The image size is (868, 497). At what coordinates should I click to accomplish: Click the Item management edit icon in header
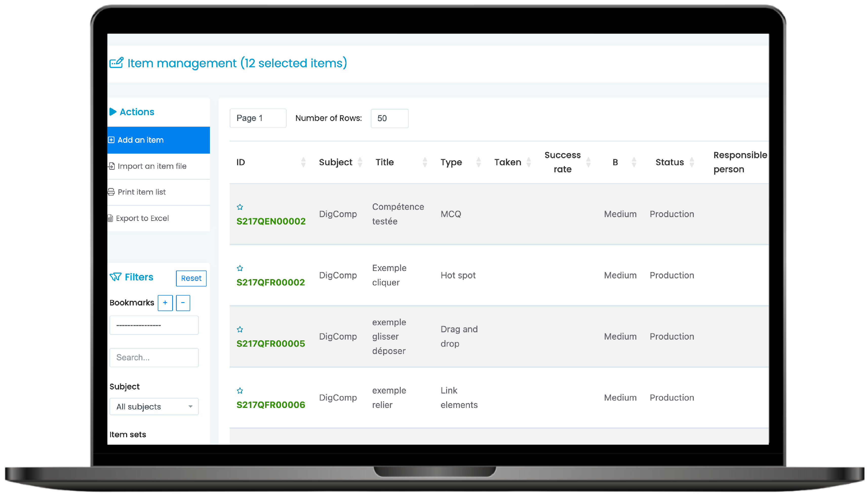pyautogui.click(x=116, y=63)
